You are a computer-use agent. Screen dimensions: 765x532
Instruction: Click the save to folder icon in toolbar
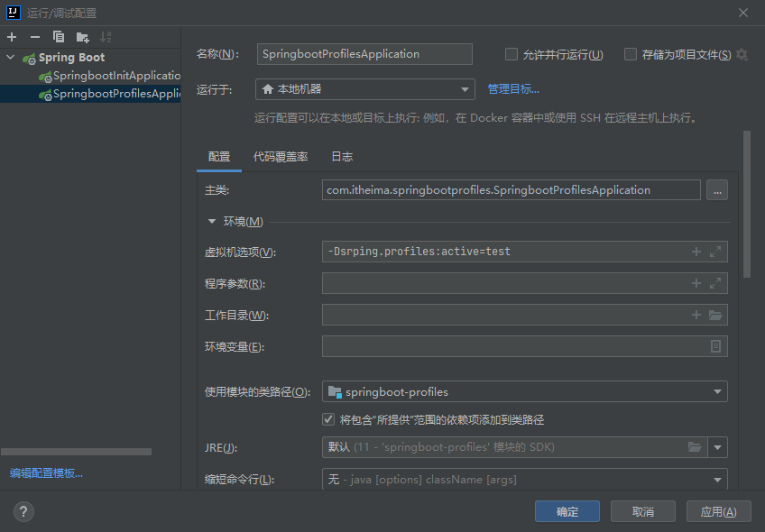(x=82, y=37)
